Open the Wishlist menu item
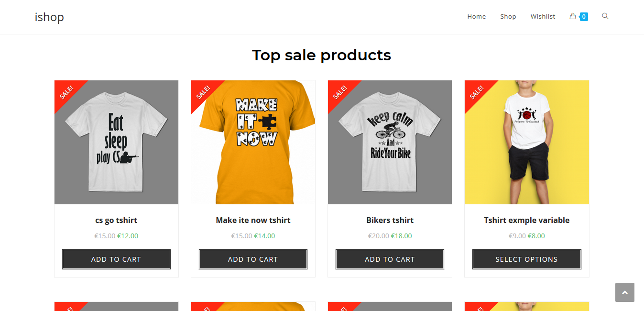This screenshot has width=644, height=311. pyautogui.click(x=543, y=17)
